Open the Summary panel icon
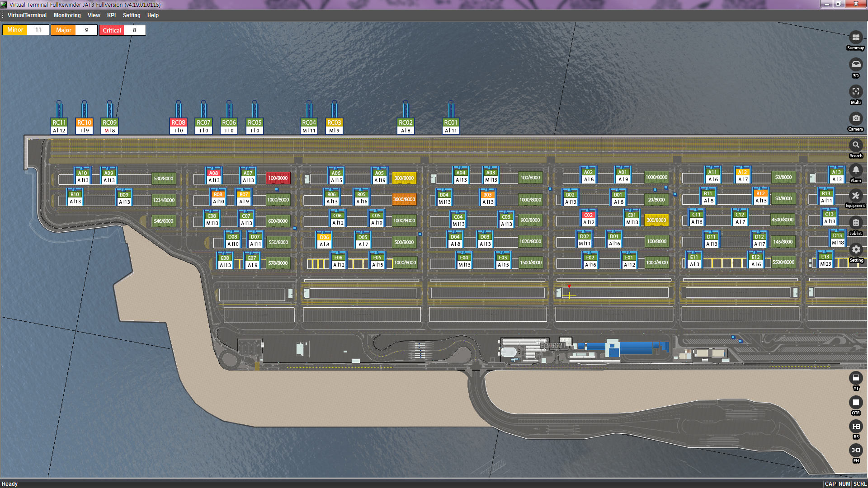This screenshot has height=488, width=868. point(855,38)
